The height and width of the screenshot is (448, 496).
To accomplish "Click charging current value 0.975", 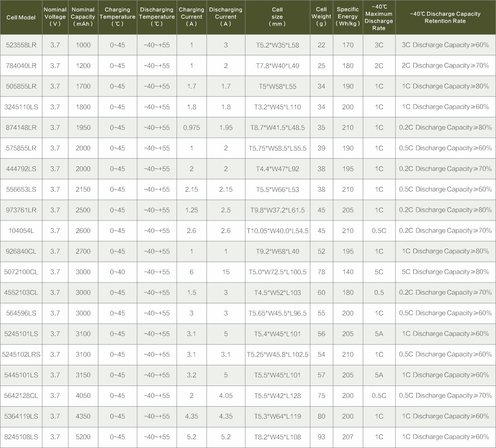I will tap(191, 128).
